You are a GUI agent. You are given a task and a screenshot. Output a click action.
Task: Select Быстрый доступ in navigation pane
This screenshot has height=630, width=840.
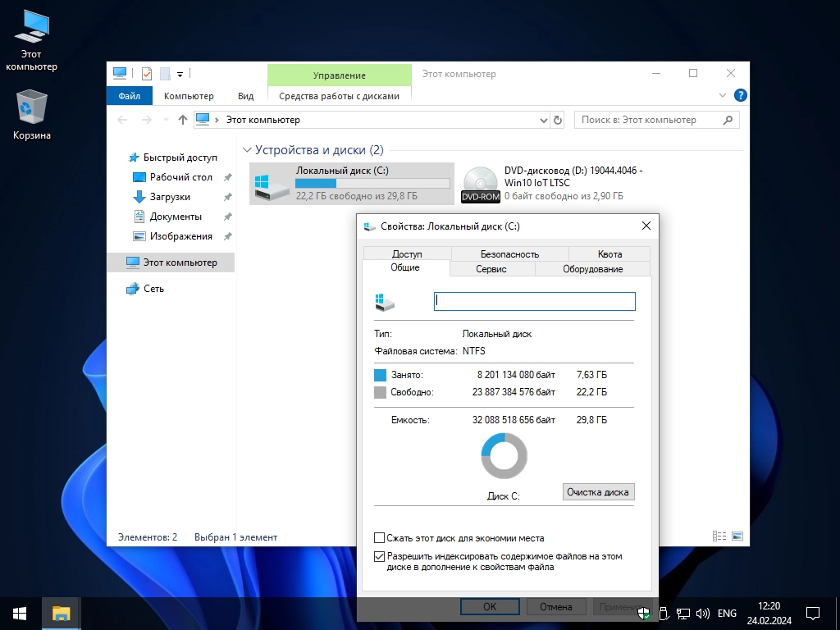point(180,157)
